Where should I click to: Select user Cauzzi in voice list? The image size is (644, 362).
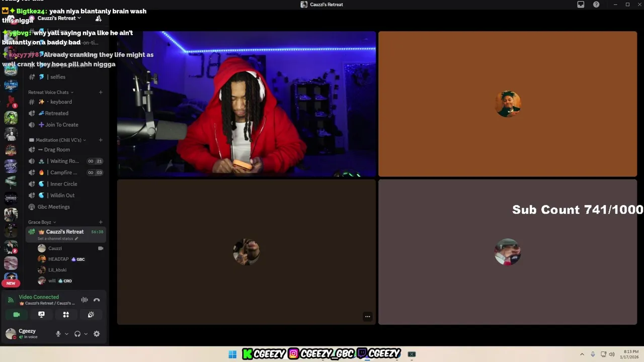pos(66,248)
